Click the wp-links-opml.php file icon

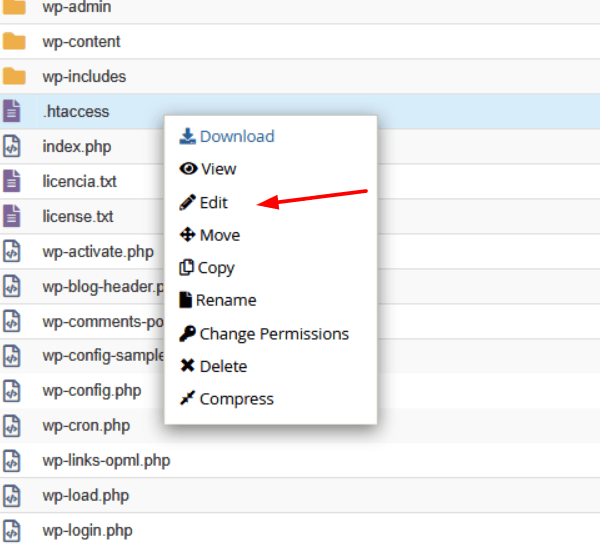11,460
